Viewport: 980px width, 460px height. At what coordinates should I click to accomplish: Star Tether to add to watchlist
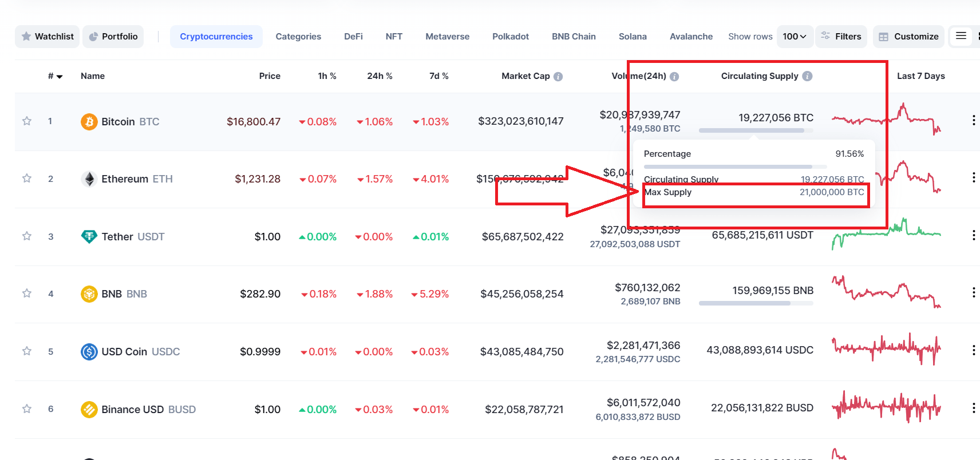[27, 236]
